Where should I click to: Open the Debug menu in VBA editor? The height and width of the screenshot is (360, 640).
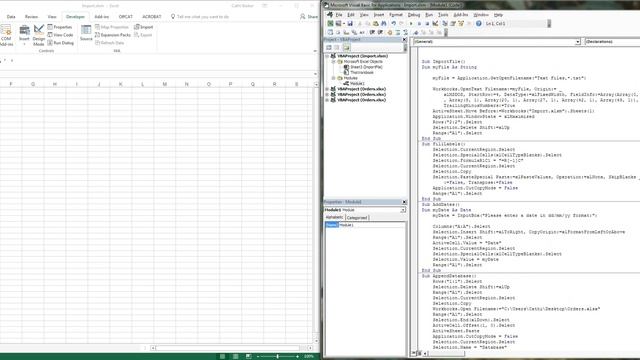413,15
